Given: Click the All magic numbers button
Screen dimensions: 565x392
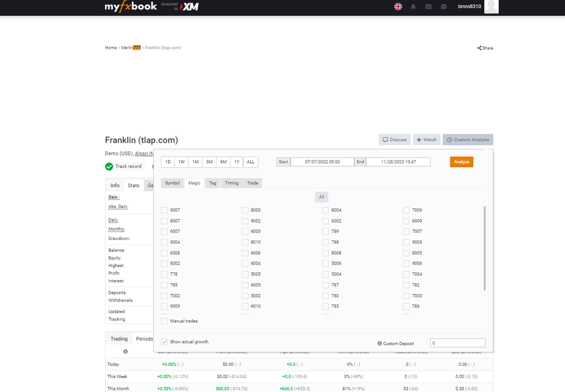Looking at the screenshot, I should tap(321, 197).
